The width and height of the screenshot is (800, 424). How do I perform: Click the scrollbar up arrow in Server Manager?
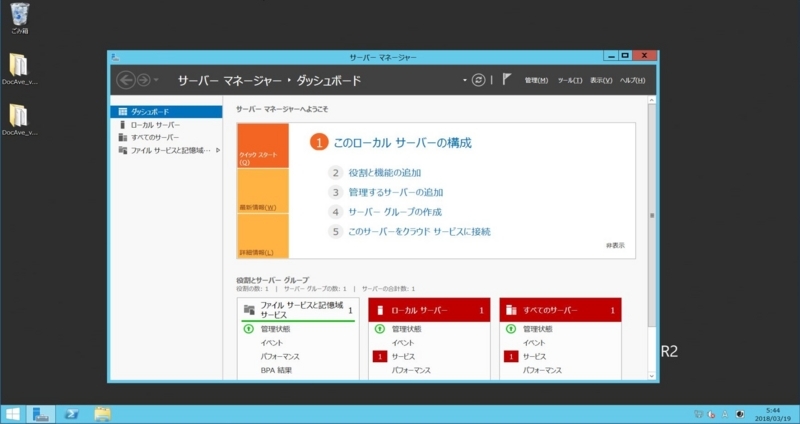click(x=652, y=101)
